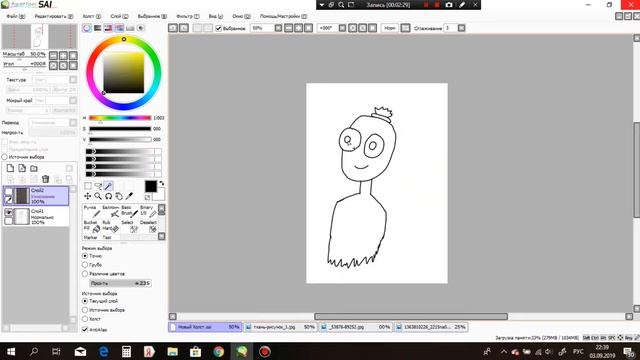Image resolution: width=640 pixels, height=360 pixels.
Task: Toggle visibility of layer Слой2
Action: click(x=8, y=191)
